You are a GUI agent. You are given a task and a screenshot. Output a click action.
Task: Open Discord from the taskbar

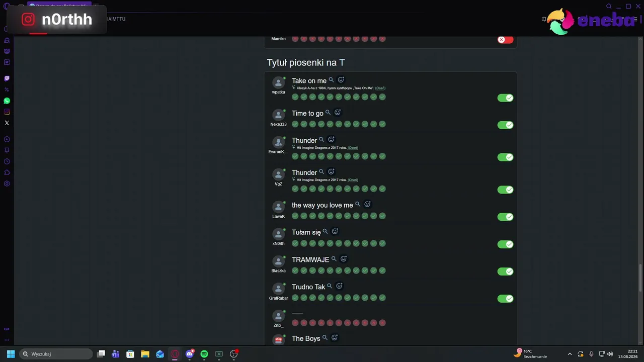[x=190, y=354]
